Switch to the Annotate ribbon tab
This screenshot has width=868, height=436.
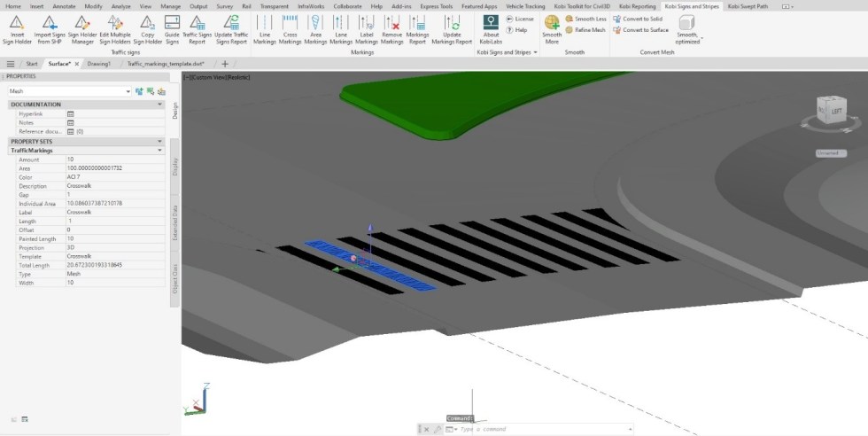(64, 7)
